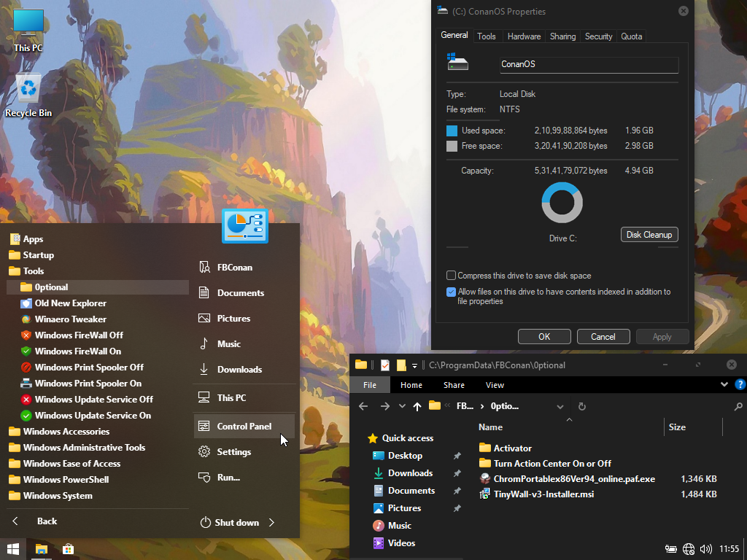Click the power/battery icon in the system tray
The image size is (747, 560).
(671, 549)
